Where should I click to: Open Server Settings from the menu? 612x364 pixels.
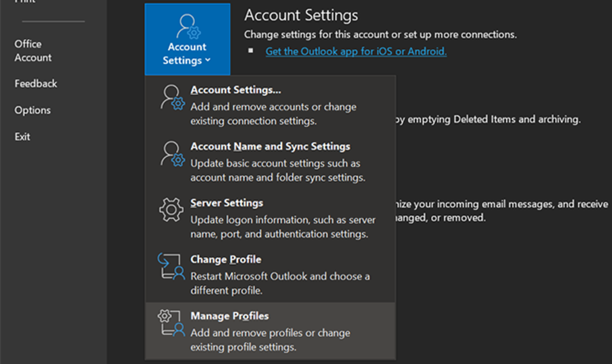coord(270,218)
